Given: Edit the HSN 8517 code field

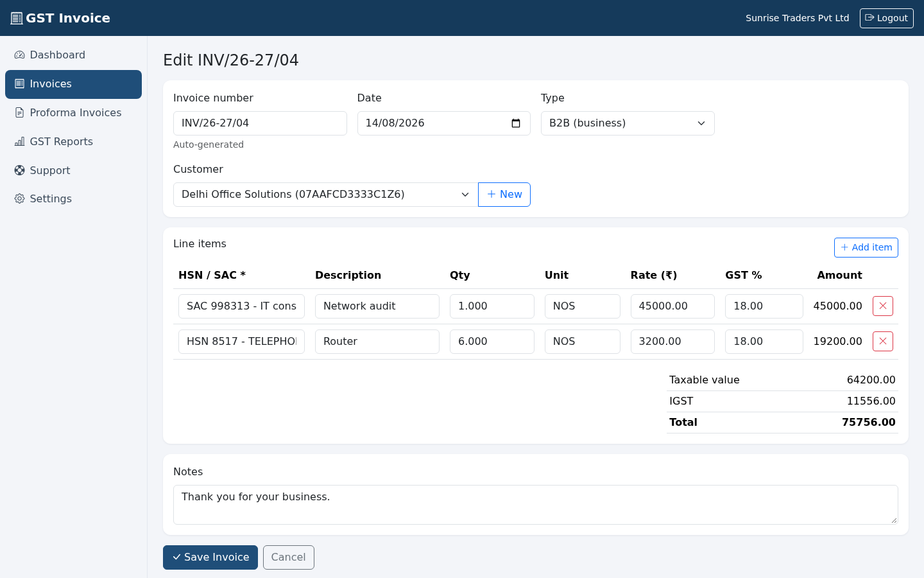Looking at the screenshot, I should click(241, 342).
